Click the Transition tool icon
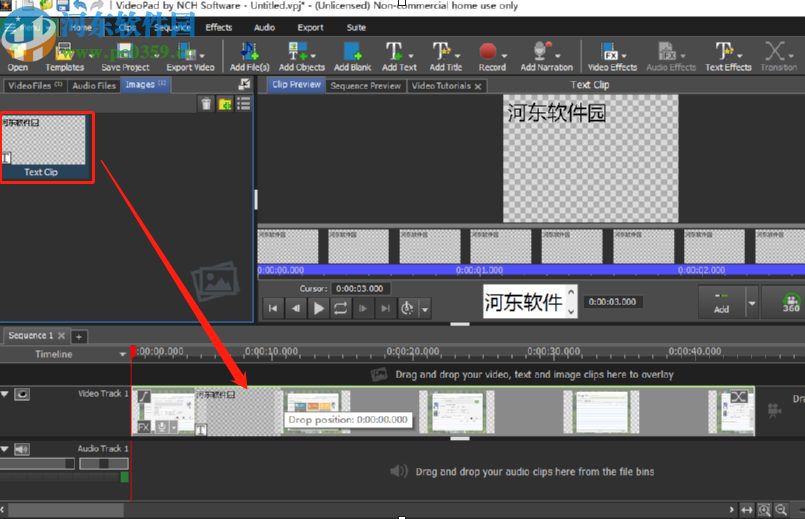 pos(775,51)
